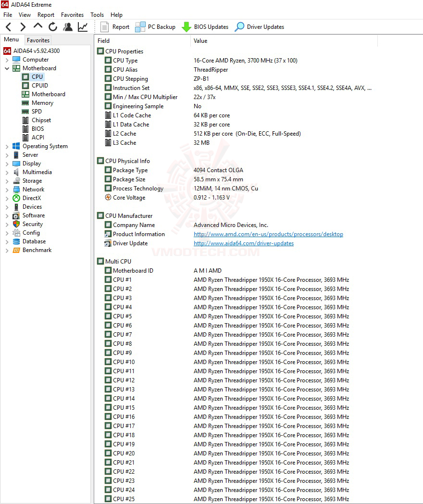
Task: Click the Storage drive icon
Action: click(x=16, y=181)
